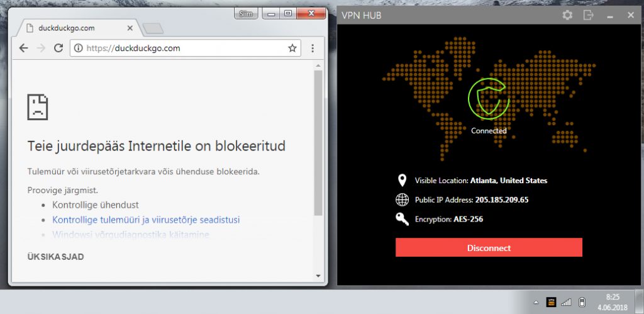This screenshot has height=314, width=644.
Task: Open Windowsi võrgudiagnostika käitamine link
Action: 131,235
